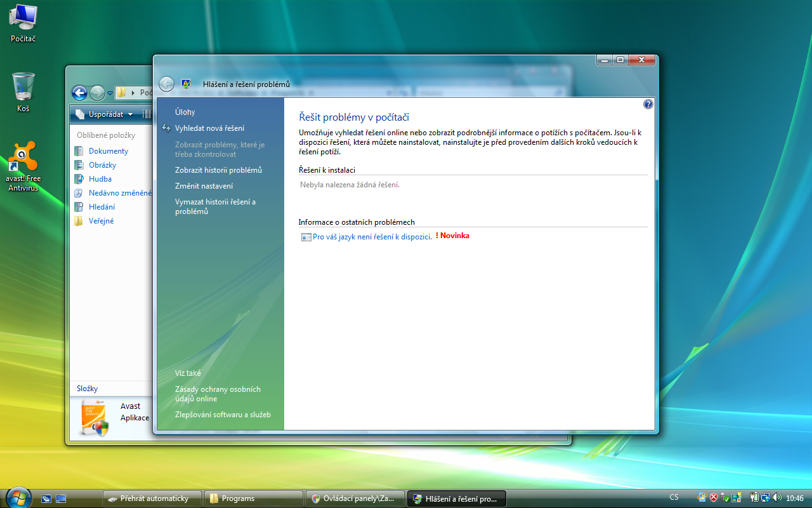Screen dimensions: 812x508
Task: Click the power plug battery tray icon
Action: coord(755,498)
